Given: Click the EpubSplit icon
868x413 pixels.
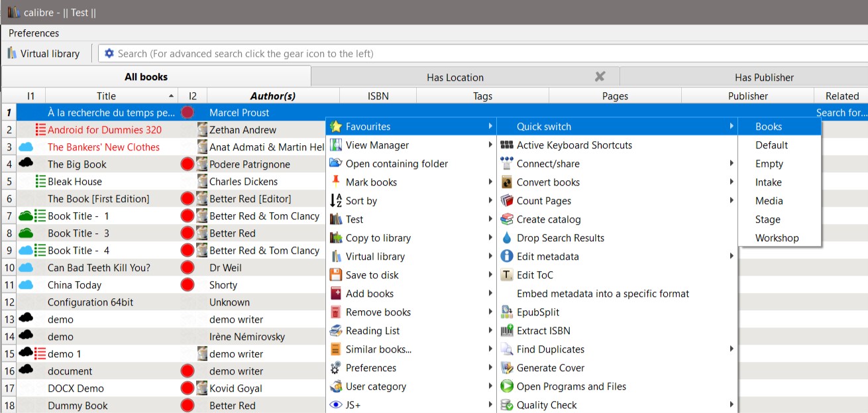Looking at the screenshot, I should 507,312.
